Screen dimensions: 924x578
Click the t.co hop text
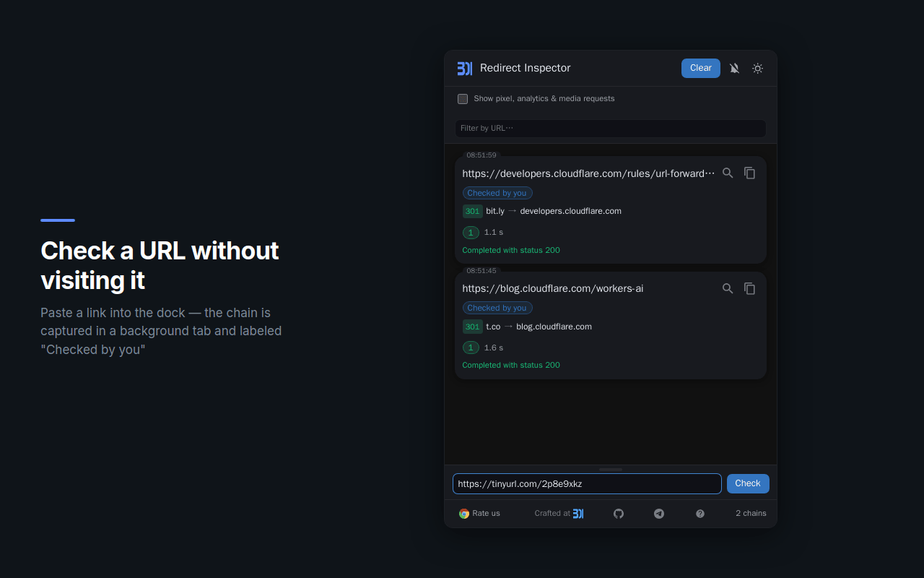point(493,327)
